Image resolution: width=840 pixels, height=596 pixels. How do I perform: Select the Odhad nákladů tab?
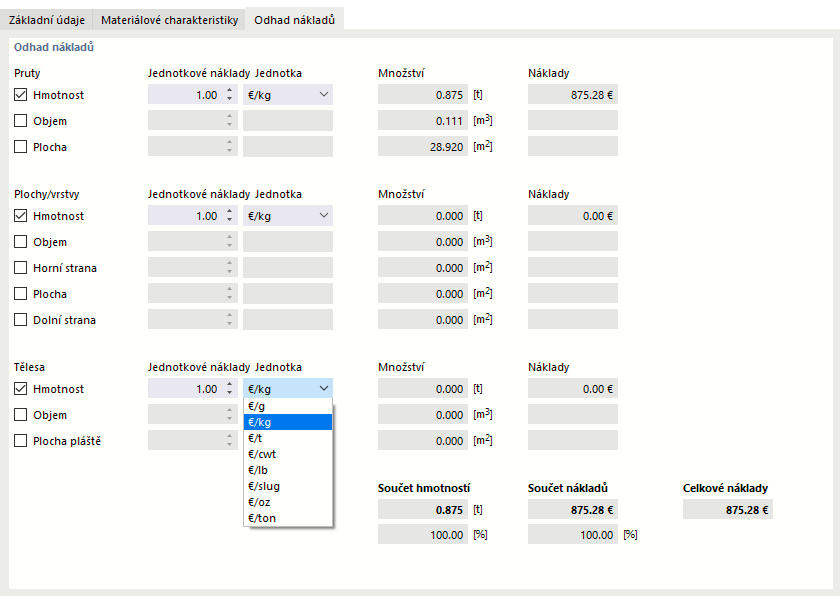pyautogui.click(x=294, y=19)
